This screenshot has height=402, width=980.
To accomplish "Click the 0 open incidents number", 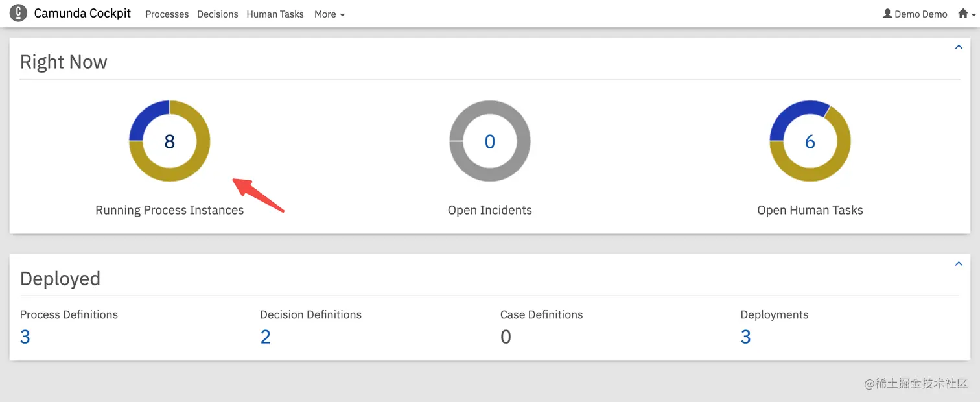I will pyautogui.click(x=490, y=141).
